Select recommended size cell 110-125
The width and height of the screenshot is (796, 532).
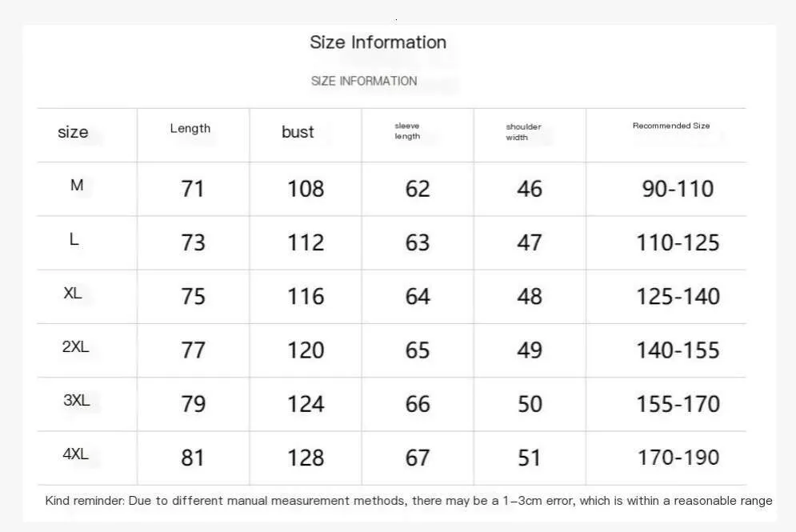pos(678,242)
